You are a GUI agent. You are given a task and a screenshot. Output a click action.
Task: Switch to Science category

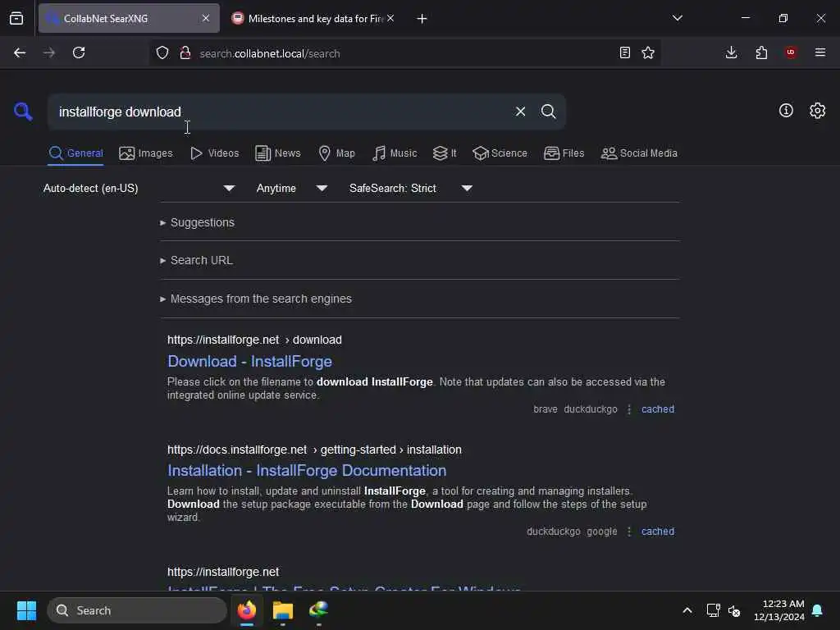pos(500,153)
